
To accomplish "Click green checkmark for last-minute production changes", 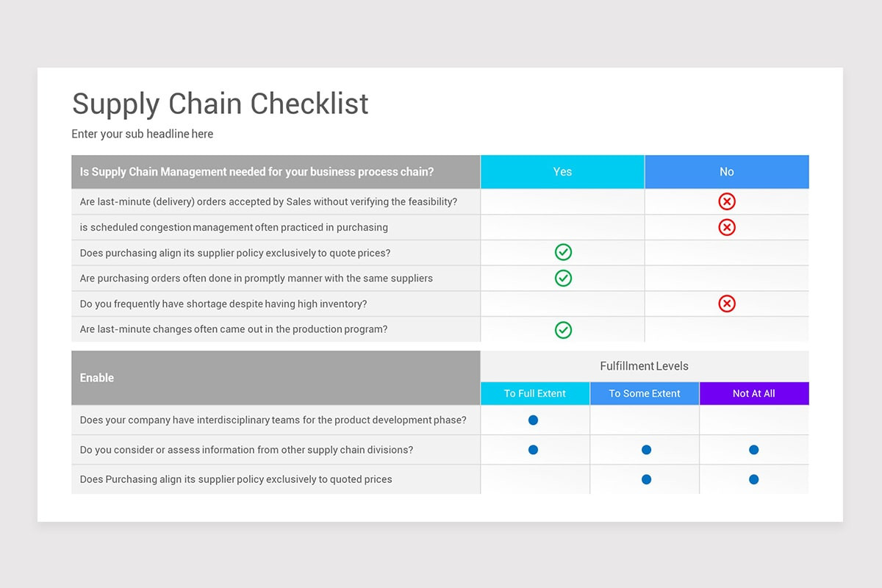I will [563, 329].
